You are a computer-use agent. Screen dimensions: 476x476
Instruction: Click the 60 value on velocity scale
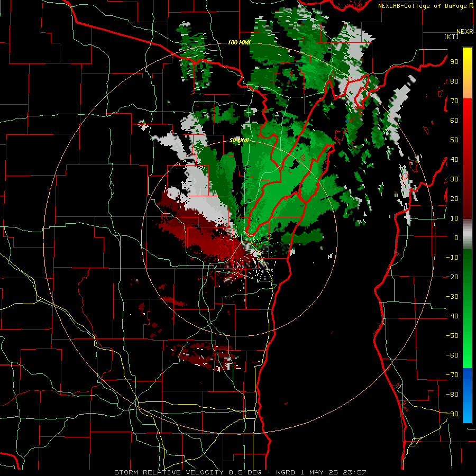454,120
